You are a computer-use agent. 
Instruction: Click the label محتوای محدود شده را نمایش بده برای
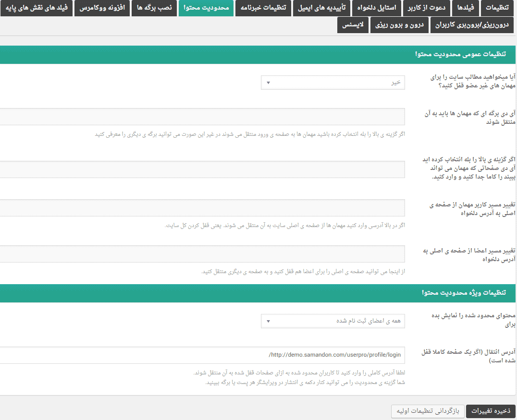[x=473, y=320]
